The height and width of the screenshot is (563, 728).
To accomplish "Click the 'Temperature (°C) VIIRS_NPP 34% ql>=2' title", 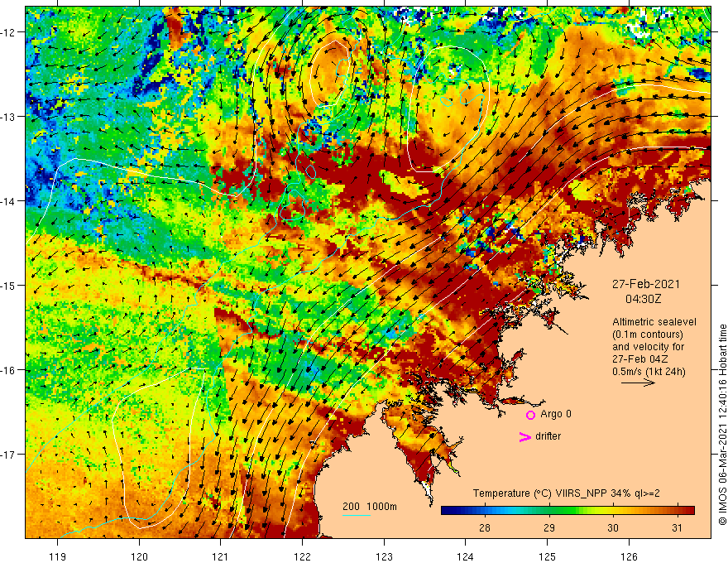I will point(566,493).
